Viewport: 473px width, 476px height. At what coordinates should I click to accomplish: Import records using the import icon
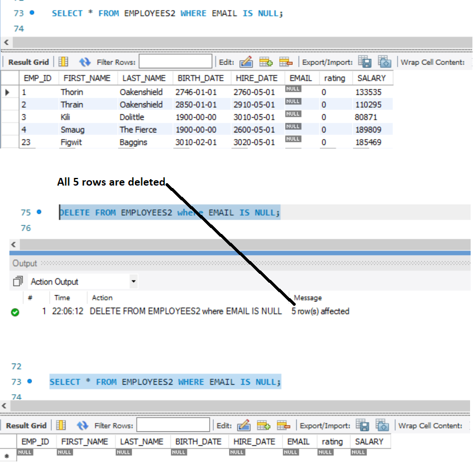[384, 61]
